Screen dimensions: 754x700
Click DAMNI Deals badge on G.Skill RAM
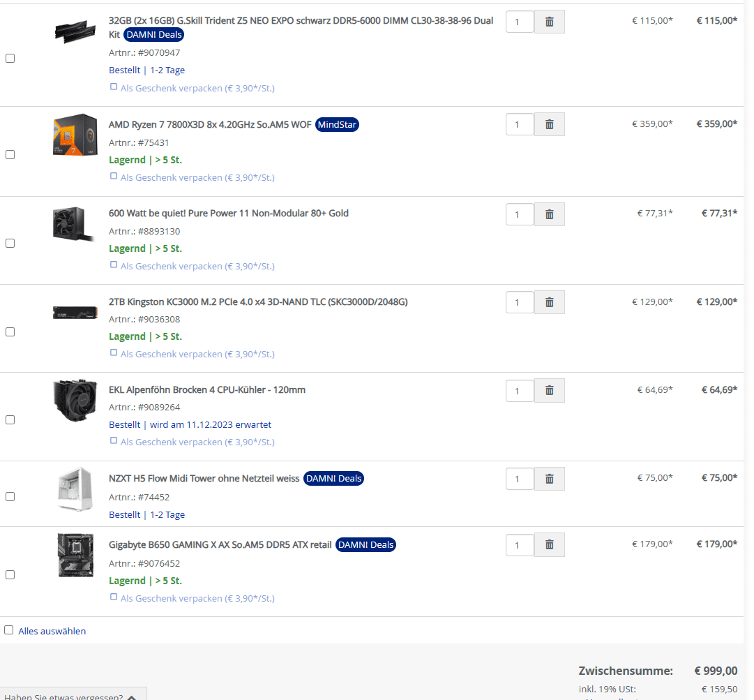click(x=154, y=35)
